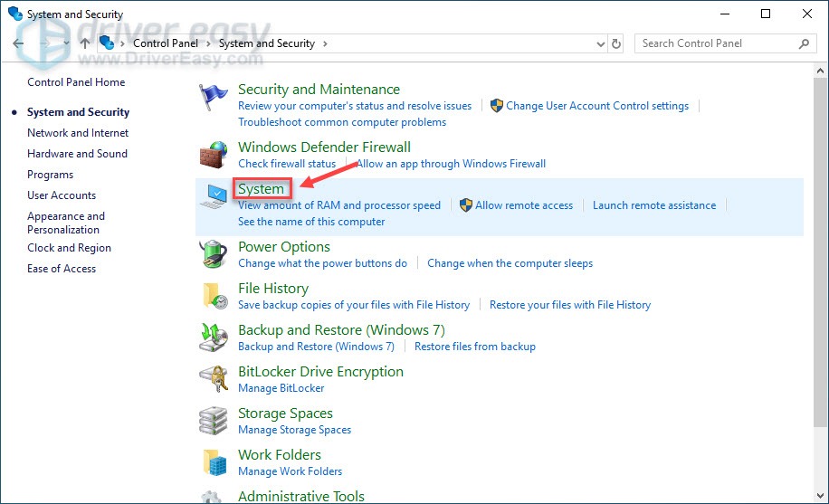Open Appearance and Personalization category
This screenshot has width=829, height=504.
[x=66, y=223]
